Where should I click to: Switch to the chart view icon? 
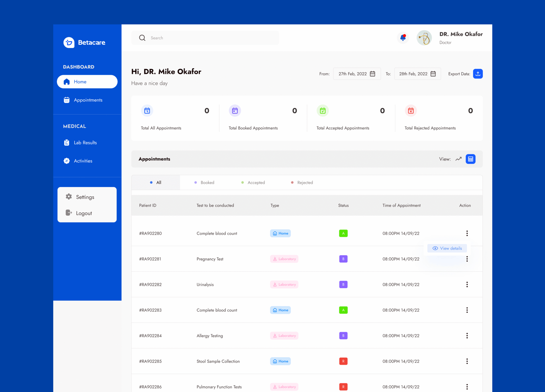[x=458, y=159]
